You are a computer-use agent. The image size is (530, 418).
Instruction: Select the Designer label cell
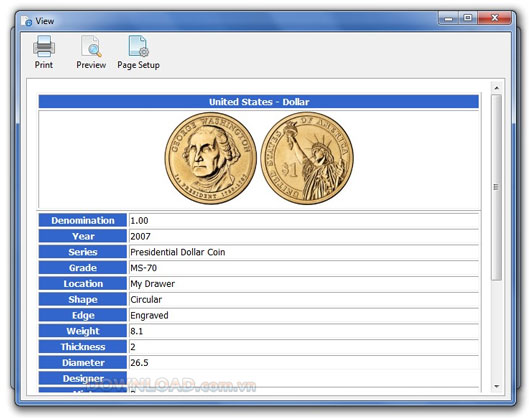(x=83, y=379)
